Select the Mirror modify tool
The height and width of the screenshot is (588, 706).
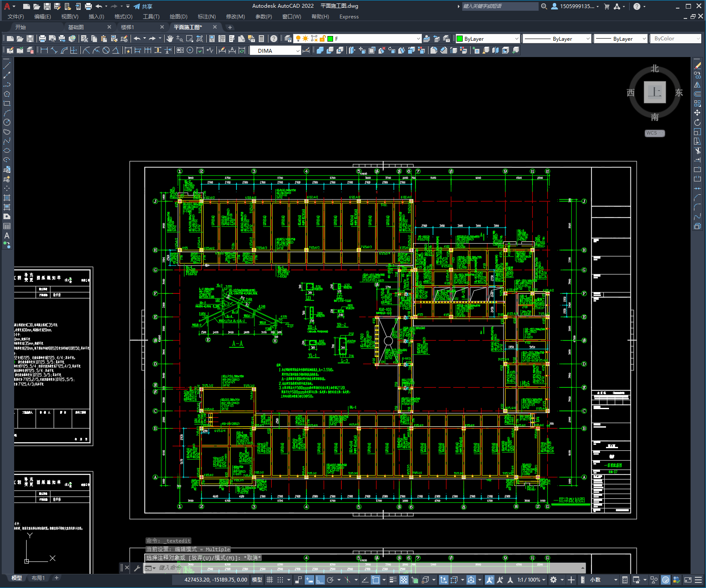tap(697, 84)
